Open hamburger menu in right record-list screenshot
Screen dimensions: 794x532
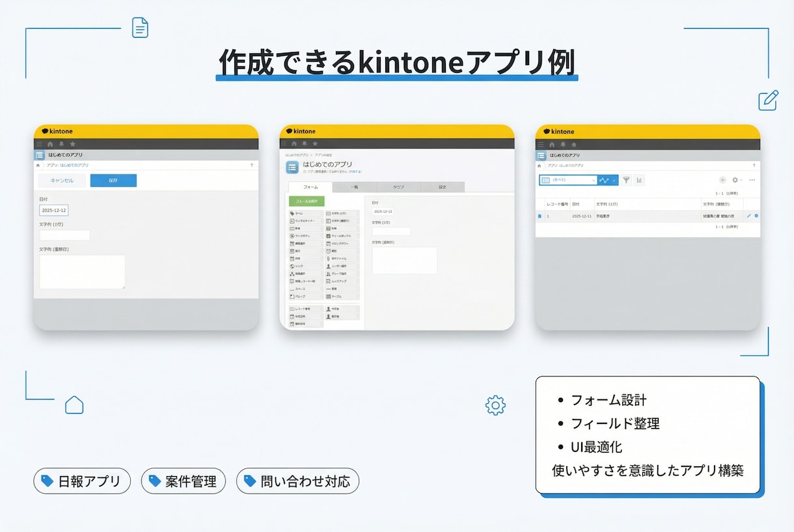[541, 144]
